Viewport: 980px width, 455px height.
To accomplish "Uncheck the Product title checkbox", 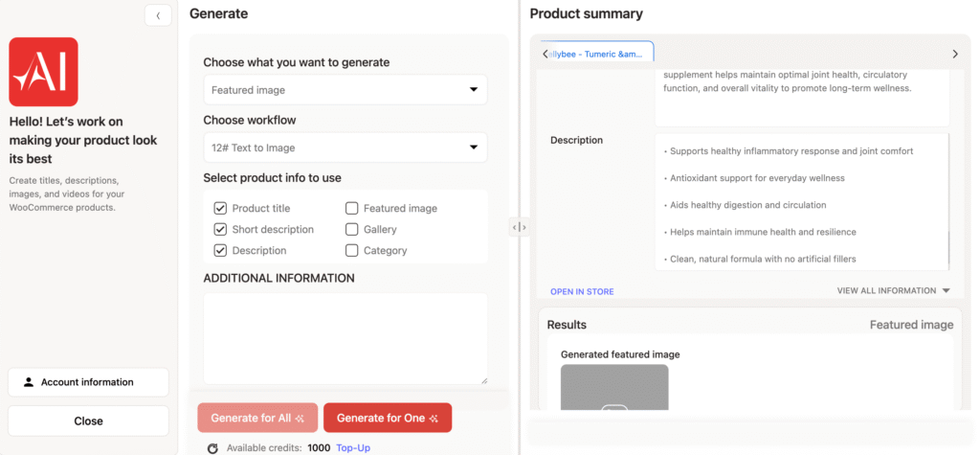I will tap(220, 208).
